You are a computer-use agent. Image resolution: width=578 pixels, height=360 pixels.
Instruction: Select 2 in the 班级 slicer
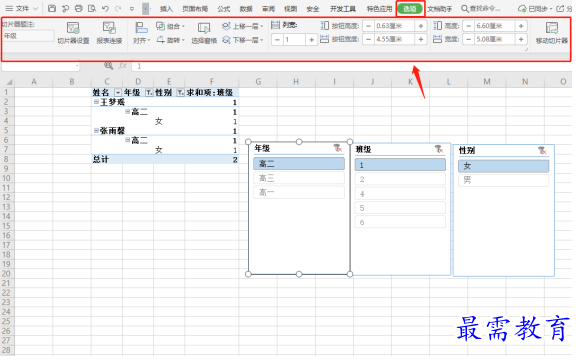[x=400, y=179]
